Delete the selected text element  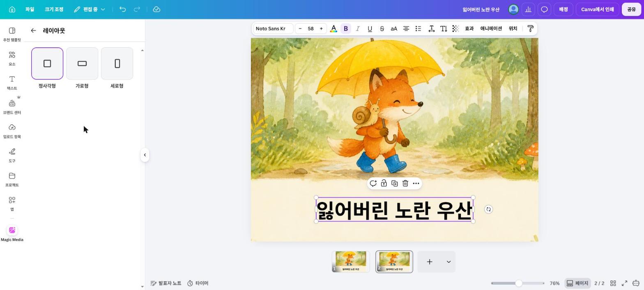pos(405,183)
